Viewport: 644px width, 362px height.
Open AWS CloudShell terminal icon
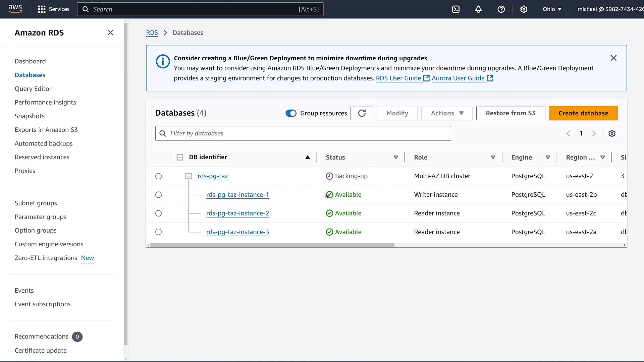click(456, 9)
